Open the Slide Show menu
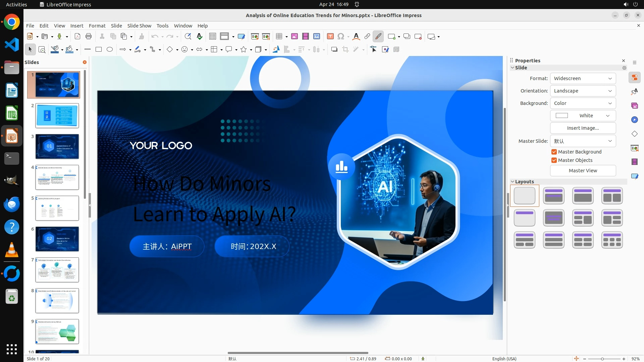644x362 pixels. (x=139, y=25)
